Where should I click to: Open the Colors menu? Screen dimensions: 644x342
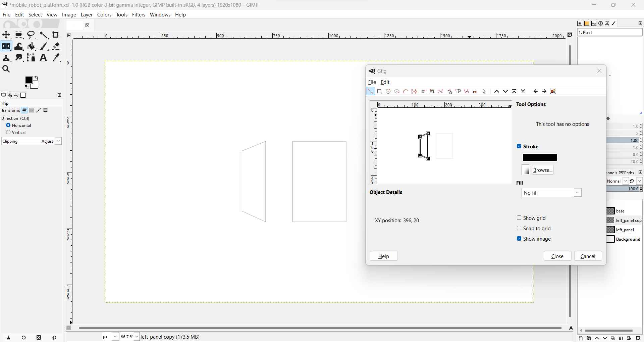pyautogui.click(x=104, y=15)
